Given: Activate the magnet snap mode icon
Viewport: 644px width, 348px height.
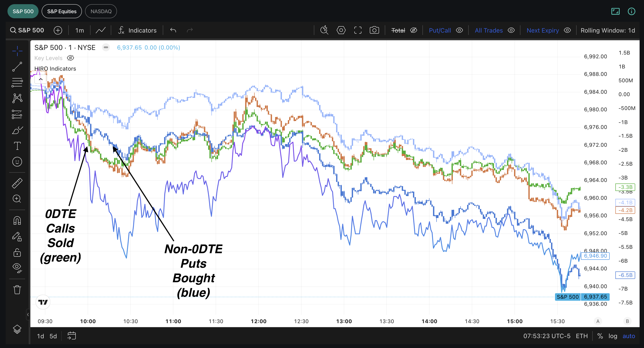Looking at the screenshot, I should (17, 220).
